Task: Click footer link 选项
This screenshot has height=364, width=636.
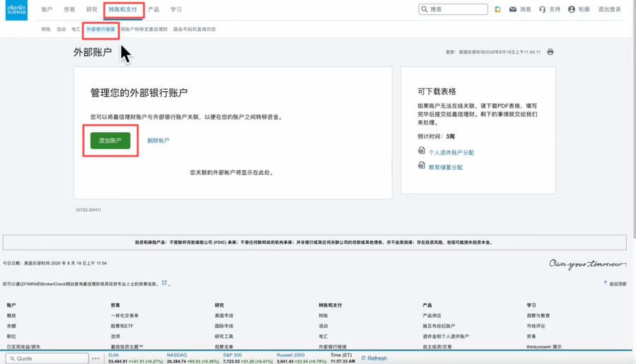Action: [x=115, y=336]
